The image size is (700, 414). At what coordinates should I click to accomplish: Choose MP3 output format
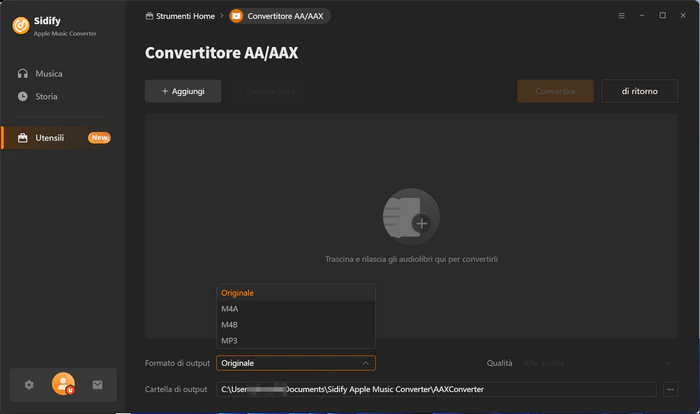point(296,341)
